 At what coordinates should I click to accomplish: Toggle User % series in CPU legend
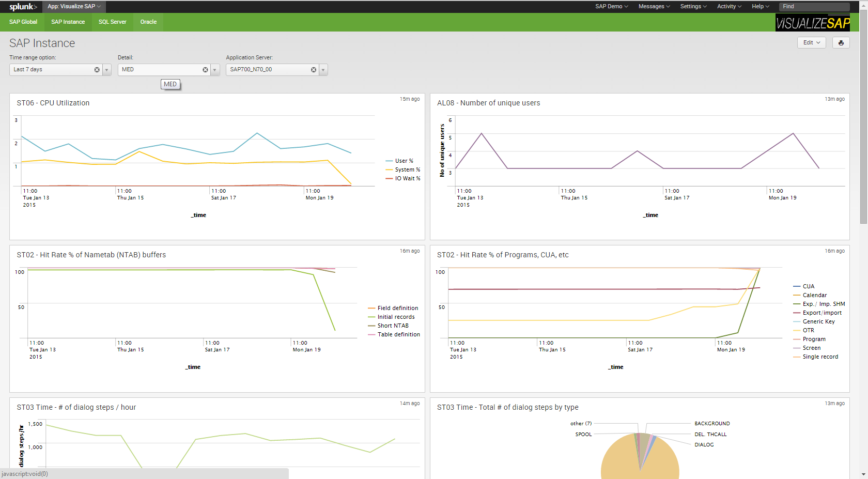[399, 161]
